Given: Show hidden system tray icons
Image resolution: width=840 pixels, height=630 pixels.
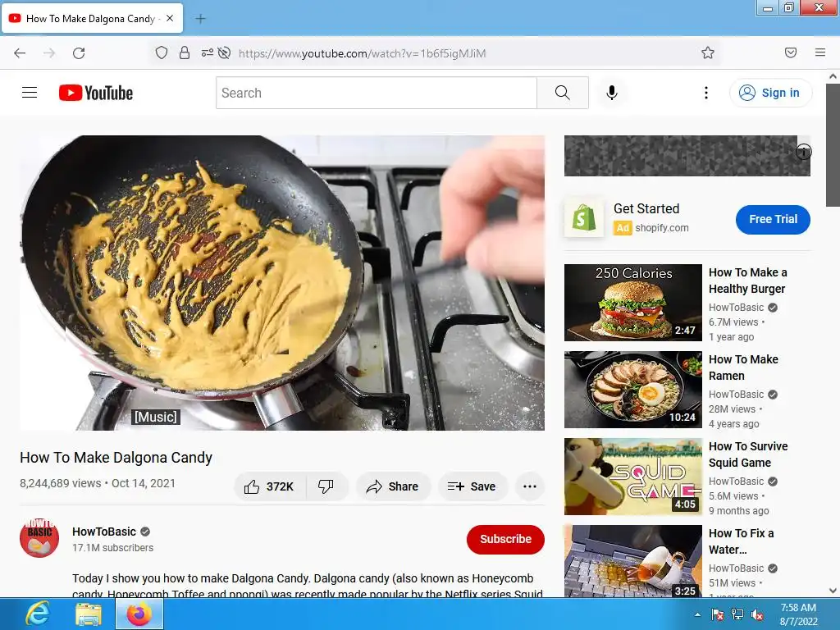Looking at the screenshot, I should pos(697,614).
